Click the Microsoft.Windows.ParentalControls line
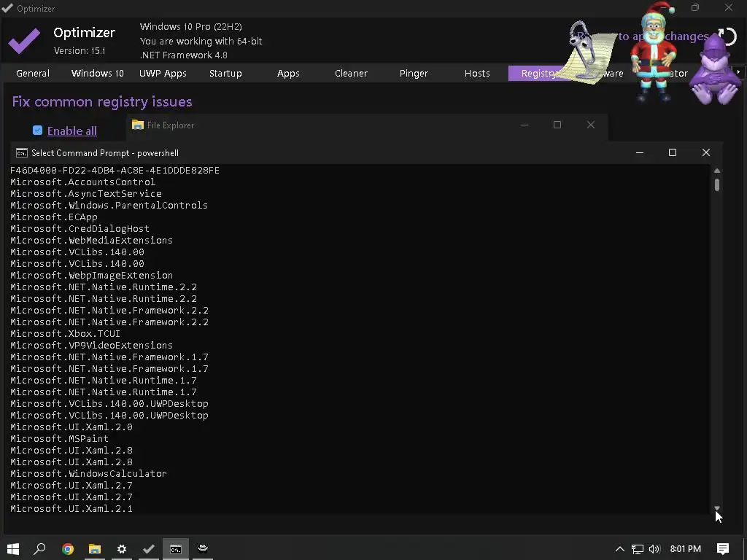 (x=109, y=205)
